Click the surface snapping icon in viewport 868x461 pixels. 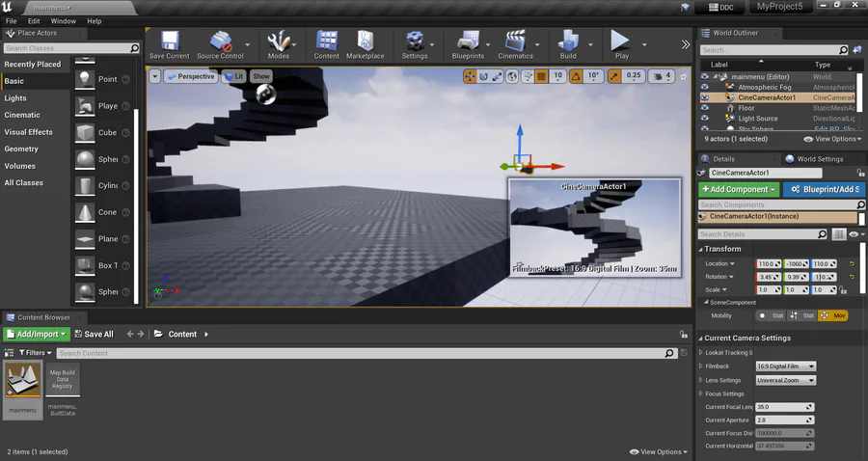tap(528, 76)
